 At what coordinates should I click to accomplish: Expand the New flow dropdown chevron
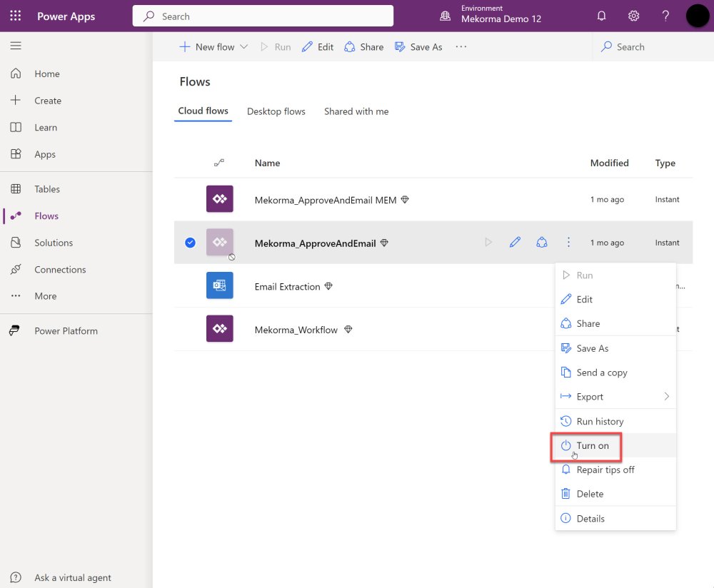click(243, 46)
